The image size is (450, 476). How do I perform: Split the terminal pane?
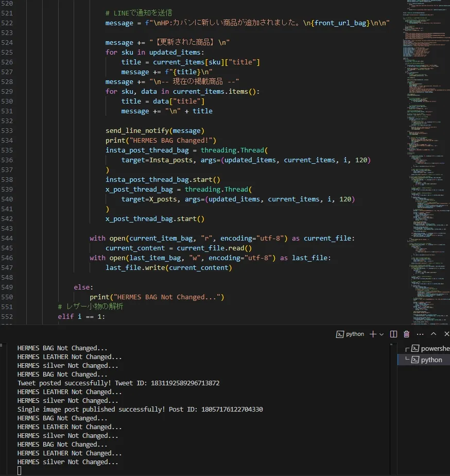(394, 334)
